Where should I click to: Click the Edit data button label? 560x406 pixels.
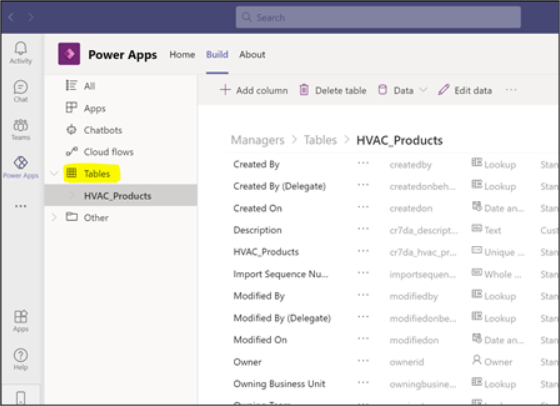point(473,91)
